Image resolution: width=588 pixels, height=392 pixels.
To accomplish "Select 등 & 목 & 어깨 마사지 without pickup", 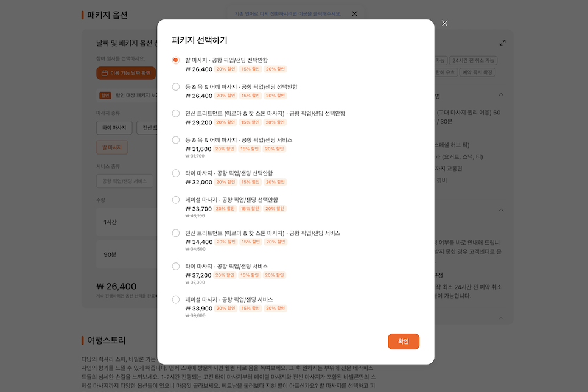I will click(175, 86).
